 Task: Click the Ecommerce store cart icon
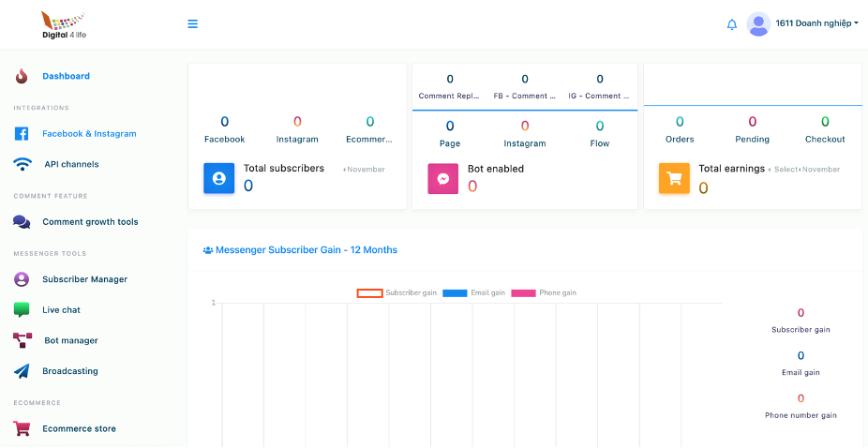(22, 428)
